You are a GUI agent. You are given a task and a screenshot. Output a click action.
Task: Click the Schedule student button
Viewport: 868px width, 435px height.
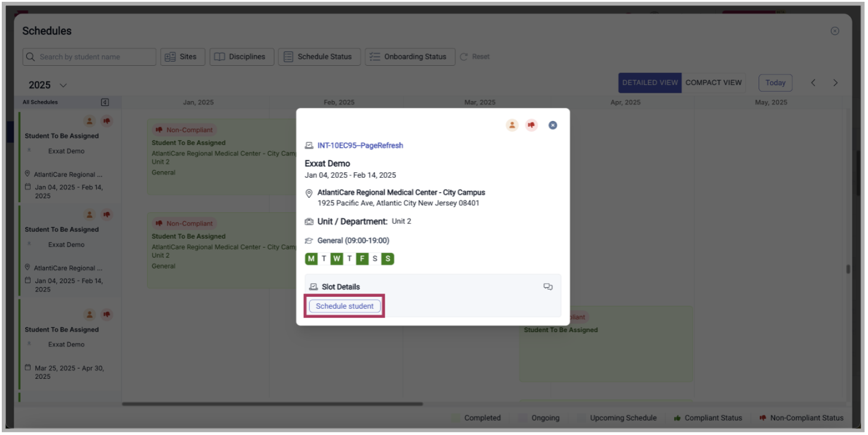(345, 306)
